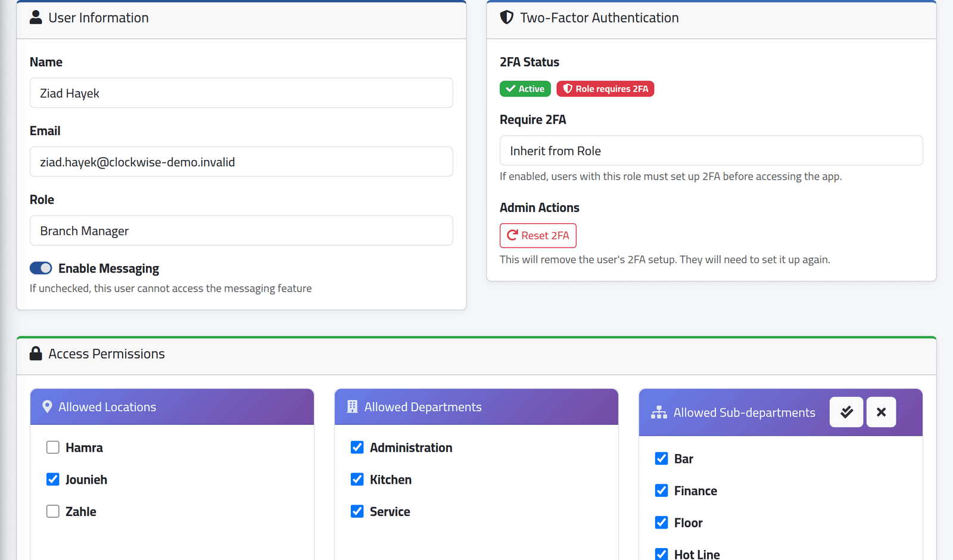Open the Require 2FA dropdown
This screenshot has width=953, height=560.
[711, 151]
